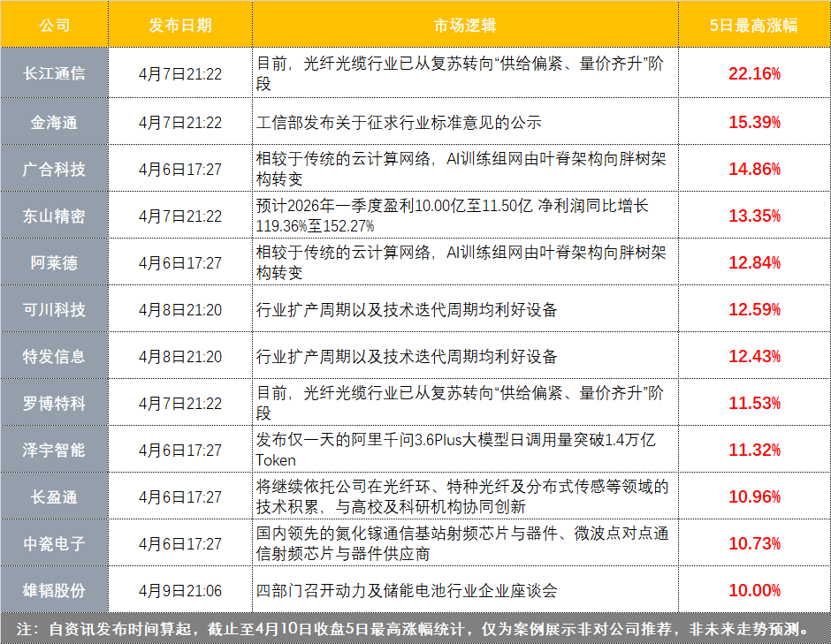831x644 pixels.
Task: Click the footnote disclaimer at the bottom
Action: [x=415, y=629]
